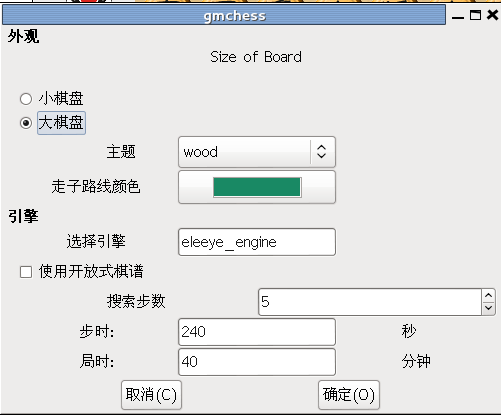The width and height of the screenshot is (501, 415).
Task: Open the 走子路线颜色 green color picker
Action: (257, 187)
